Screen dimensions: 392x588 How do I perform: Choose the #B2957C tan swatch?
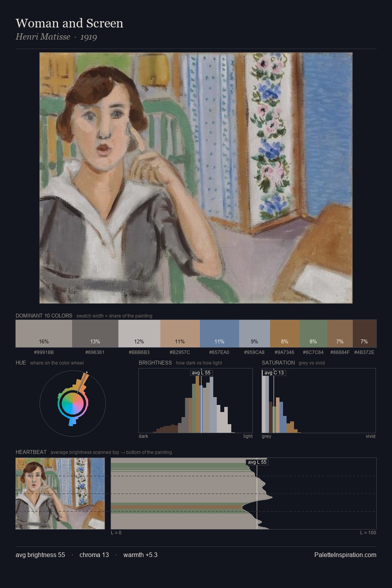tap(180, 334)
